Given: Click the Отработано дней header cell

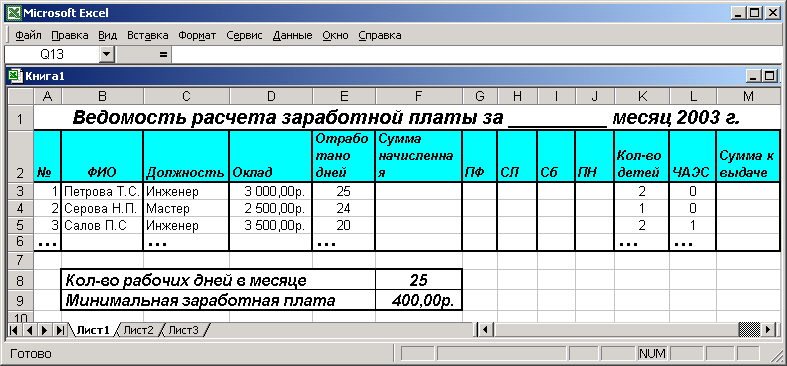Looking at the screenshot, I should (x=344, y=156).
